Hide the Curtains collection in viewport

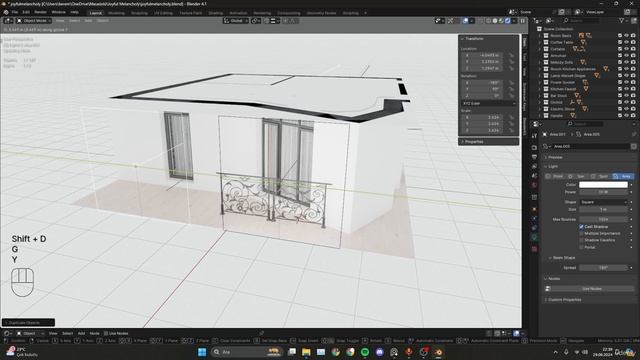tap(627, 49)
